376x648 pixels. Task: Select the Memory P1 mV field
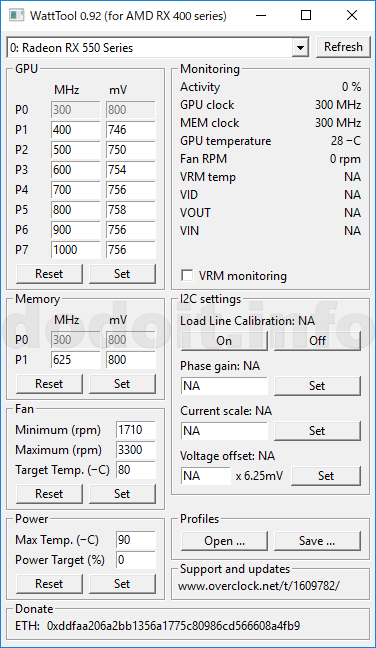pos(131,360)
